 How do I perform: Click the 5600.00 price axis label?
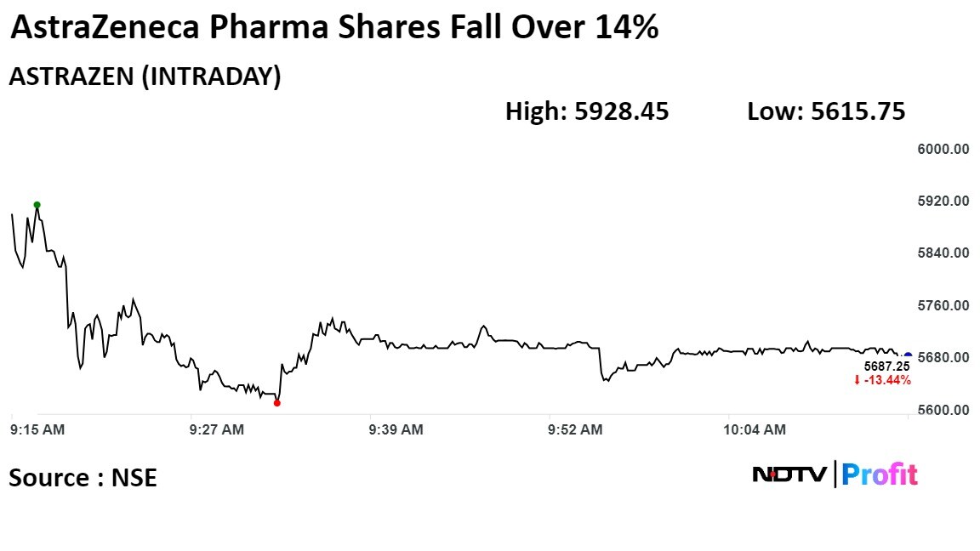[x=943, y=410]
